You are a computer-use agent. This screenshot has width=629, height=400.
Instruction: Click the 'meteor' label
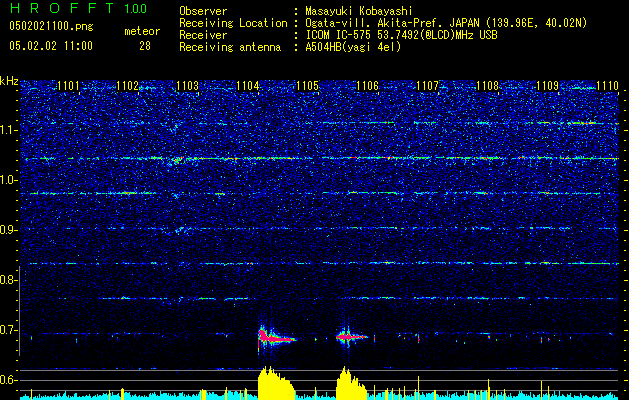tap(142, 31)
